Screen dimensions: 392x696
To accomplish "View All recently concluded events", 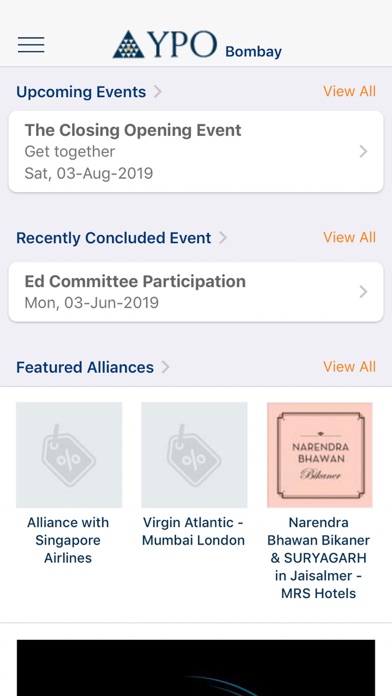I will (x=349, y=237).
